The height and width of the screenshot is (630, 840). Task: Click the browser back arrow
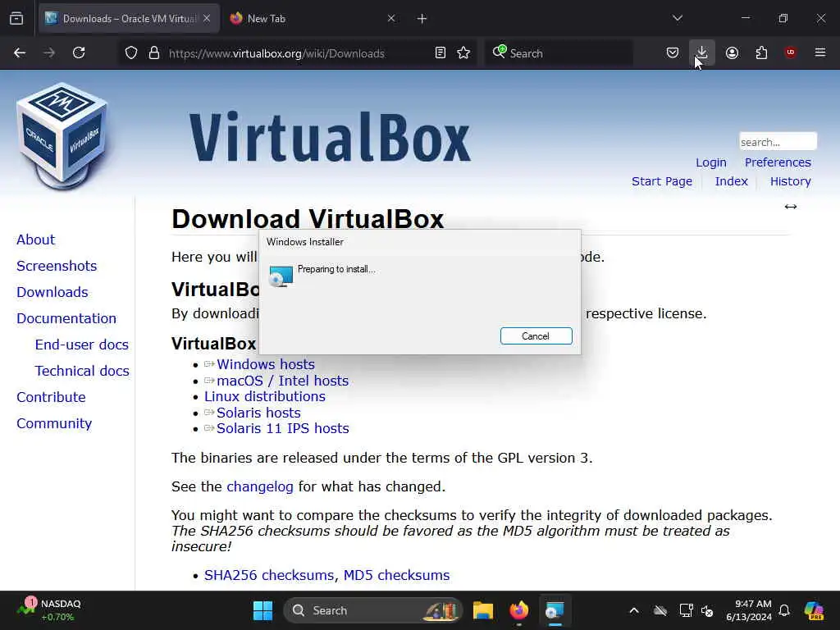20,52
